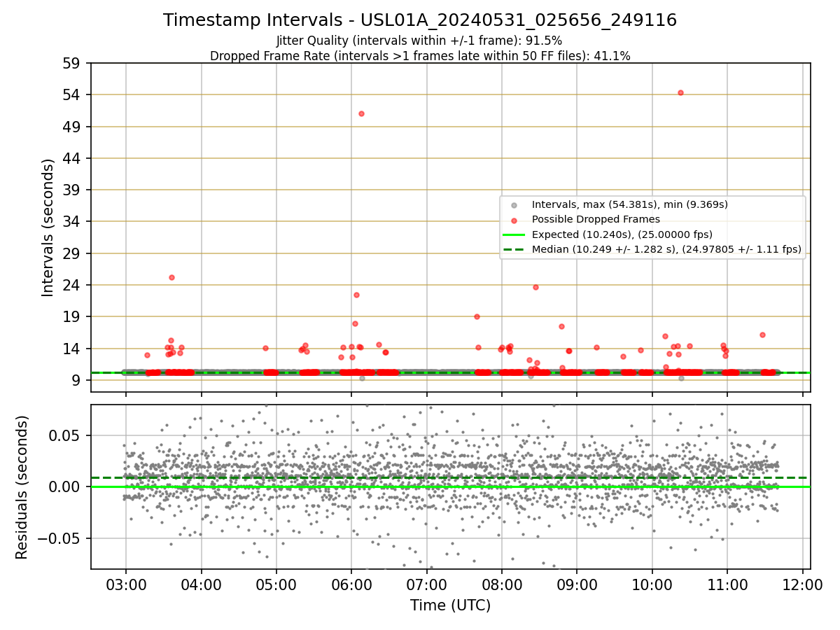Click the red point near 25 seconds after 03:30
The image size is (840, 630).
171,277
